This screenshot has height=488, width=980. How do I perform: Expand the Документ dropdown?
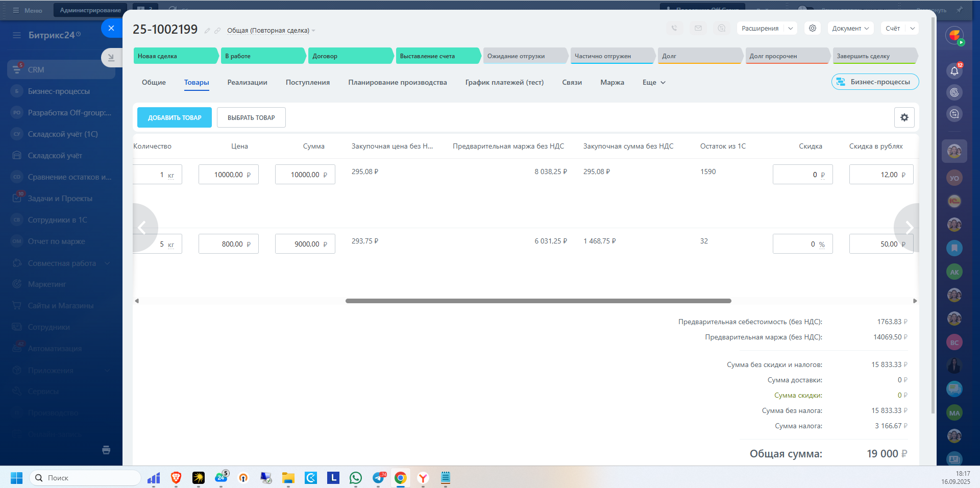coord(850,29)
